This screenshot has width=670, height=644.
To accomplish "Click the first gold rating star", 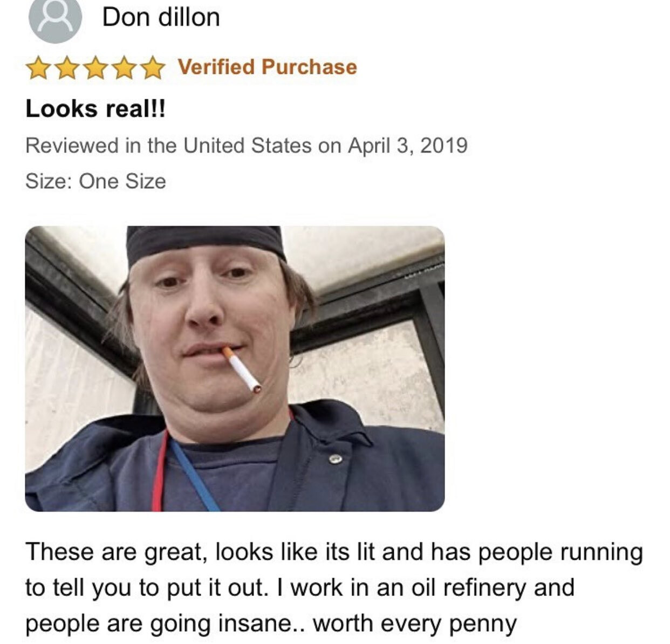I will coord(38,68).
